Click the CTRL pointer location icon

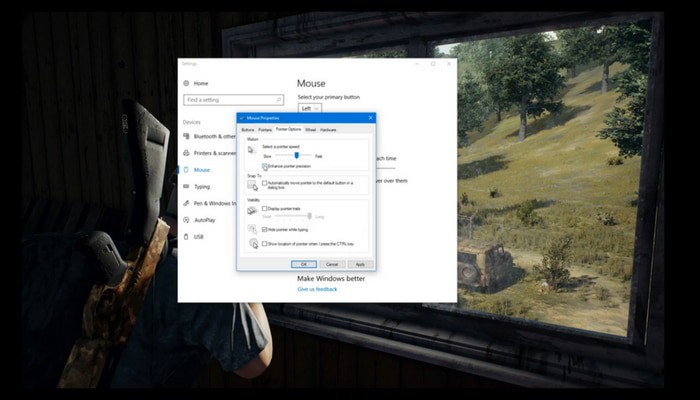253,244
